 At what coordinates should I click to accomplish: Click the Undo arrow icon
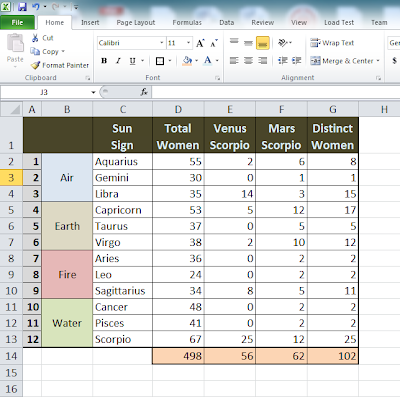point(36,7)
